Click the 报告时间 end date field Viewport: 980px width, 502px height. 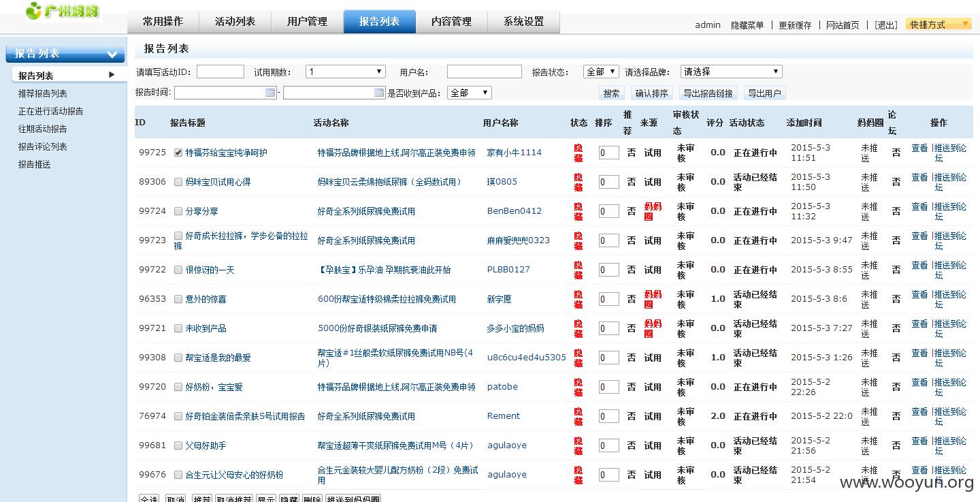[x=334, y=93]
